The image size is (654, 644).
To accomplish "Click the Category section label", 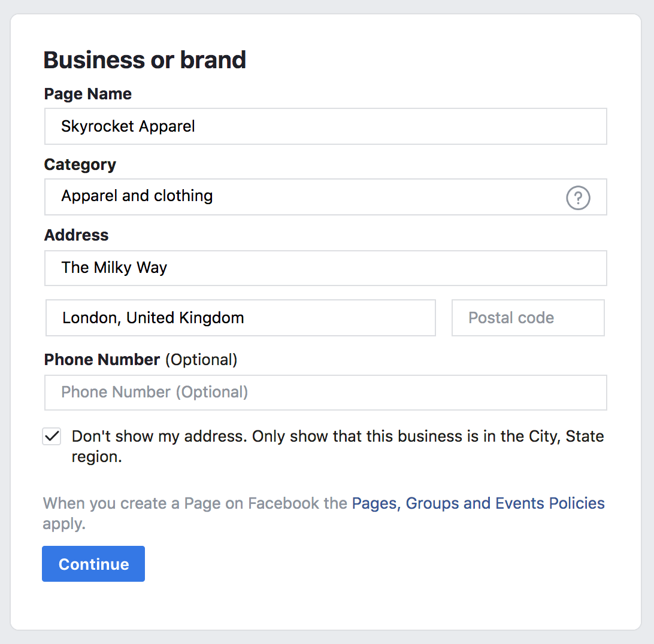I will coord(80,165).
